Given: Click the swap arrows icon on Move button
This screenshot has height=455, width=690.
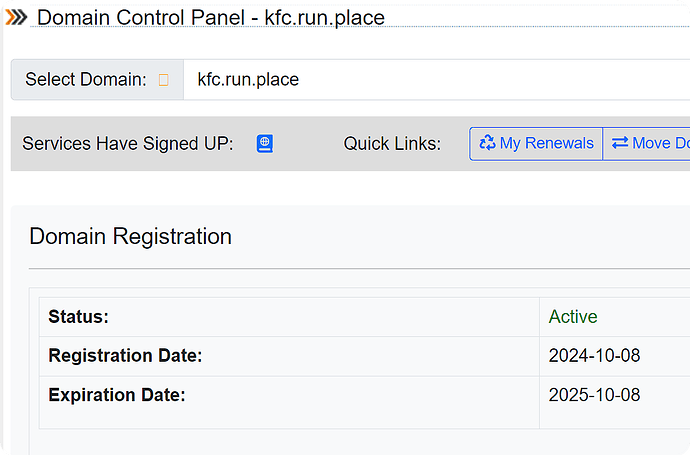Looking at the screenshot, I should 620,143.
